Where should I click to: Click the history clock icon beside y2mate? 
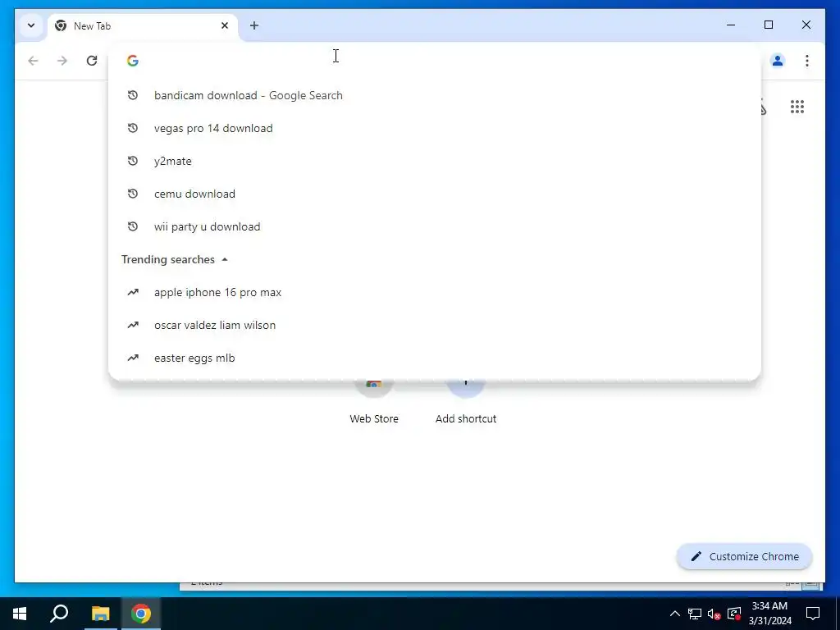pyautogui.click(x=133, y=161)
